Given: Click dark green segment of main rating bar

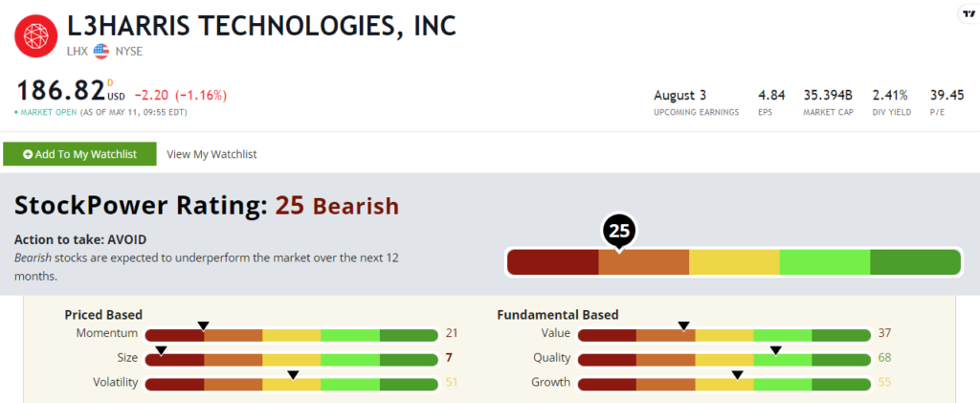Looking at the screenshot, I should point(915,261).
